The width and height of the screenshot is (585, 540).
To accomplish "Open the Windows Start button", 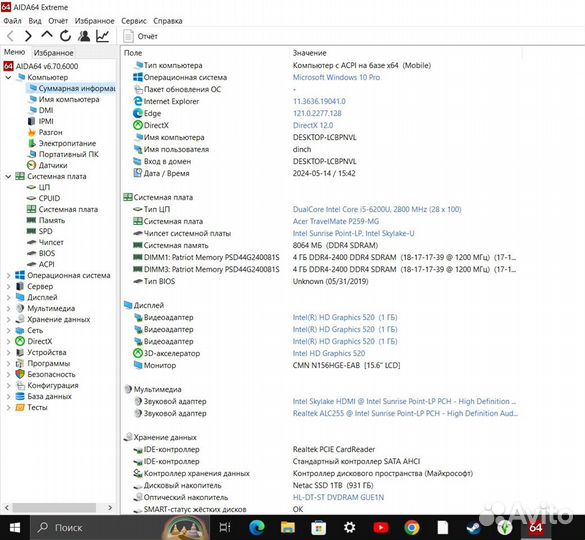I will point(15,528).
